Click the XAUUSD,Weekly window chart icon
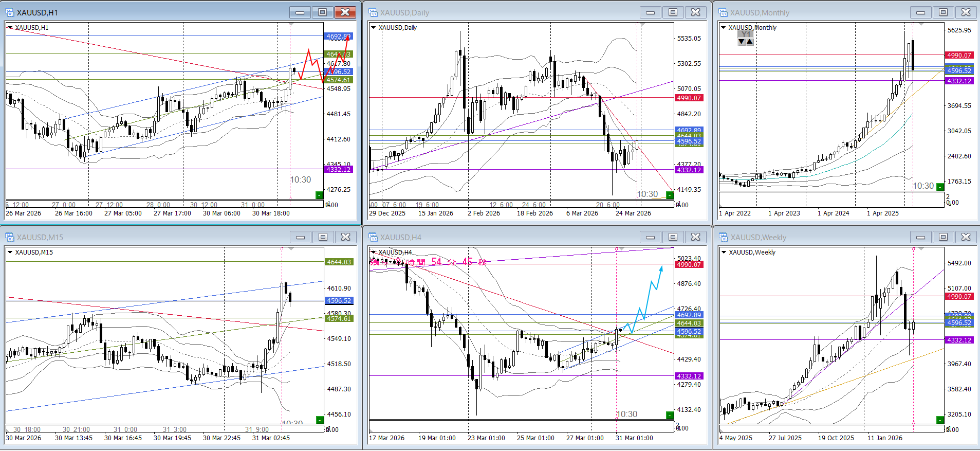 point(723,237)
